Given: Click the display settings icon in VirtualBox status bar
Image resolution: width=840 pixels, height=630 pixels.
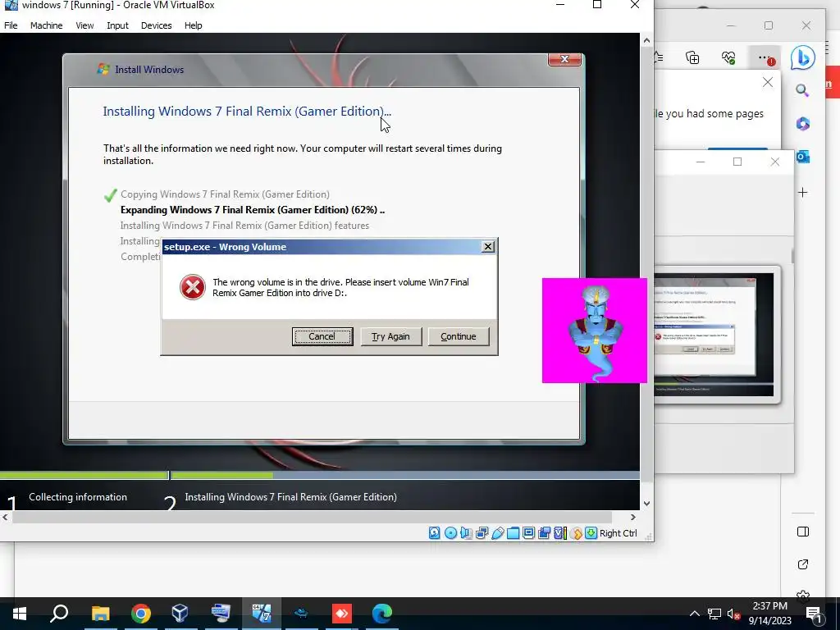Looking at the screenshot, I should click(x=529, y=533).
